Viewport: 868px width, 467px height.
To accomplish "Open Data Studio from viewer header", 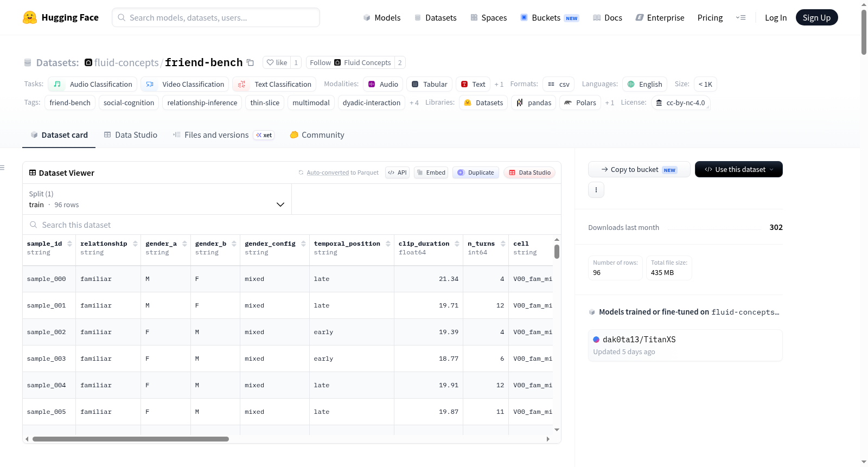I will (x=529, y=172).
